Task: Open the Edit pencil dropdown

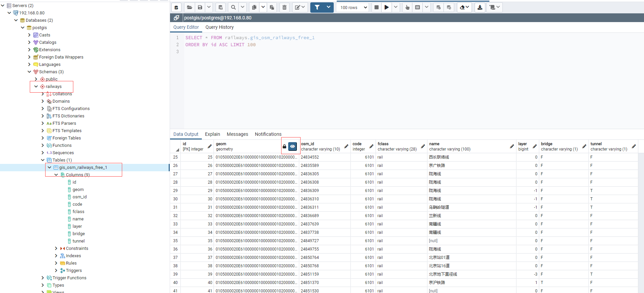Action: (x=300, y=7)
